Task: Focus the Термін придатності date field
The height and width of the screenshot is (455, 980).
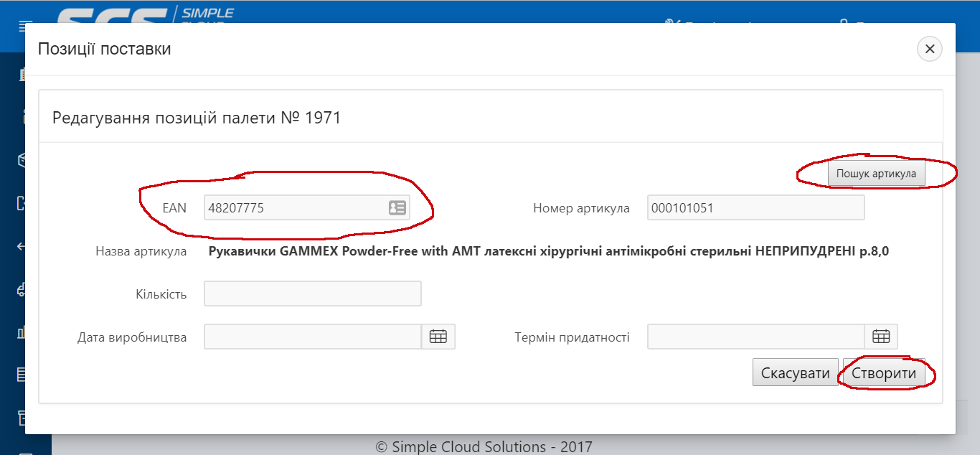Action: click(755, 337)
